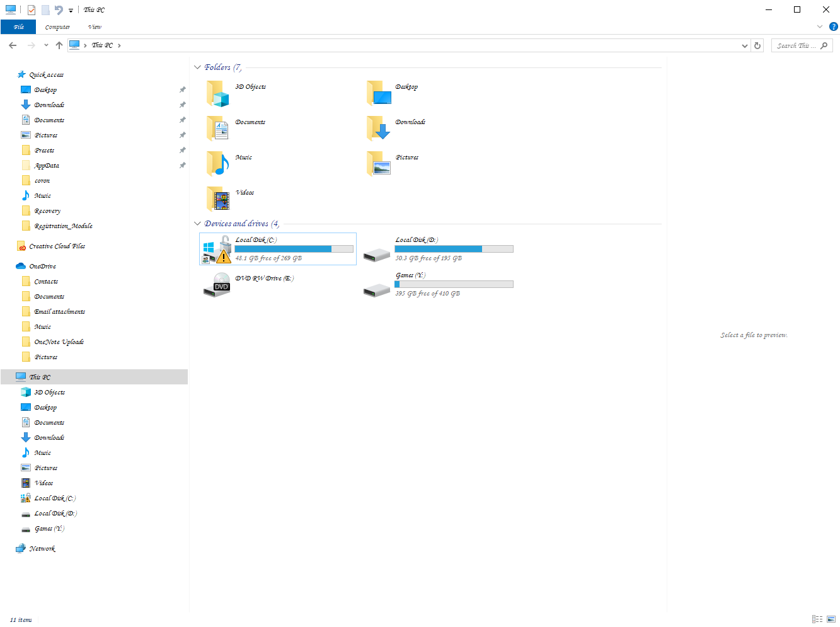Screen dimensions: 840x627
Task: Unpin Presets via its pin icon
Action: (x=182, y=150)
